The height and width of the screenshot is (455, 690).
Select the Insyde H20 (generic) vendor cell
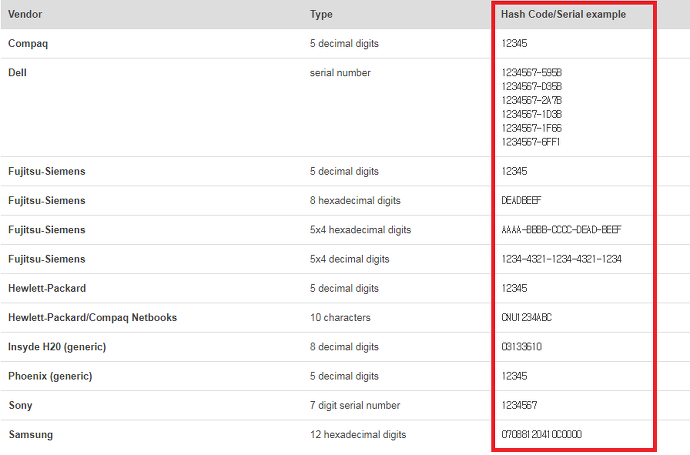click(57, 347)
